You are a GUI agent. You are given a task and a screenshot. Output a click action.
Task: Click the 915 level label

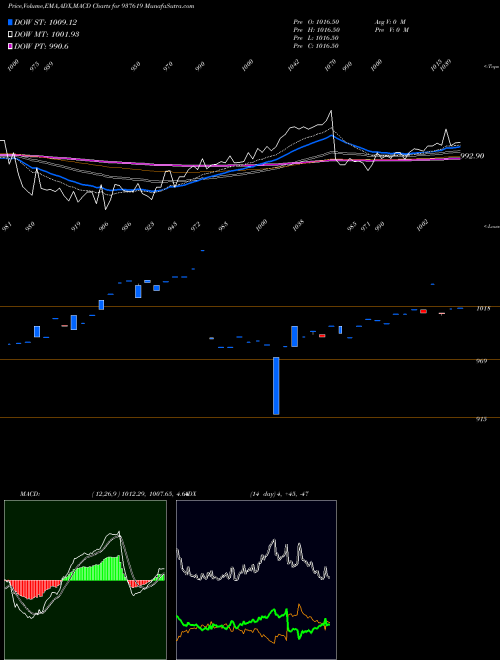482,419
